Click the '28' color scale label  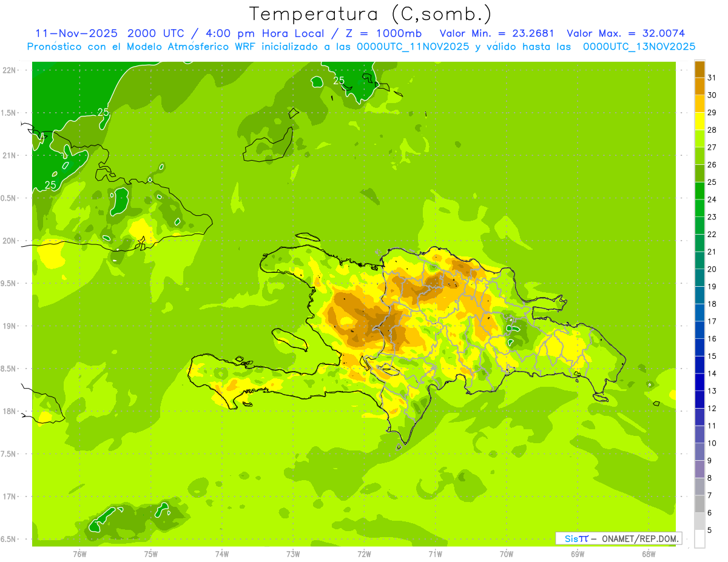pyautogui.click(x=712, y=130)
